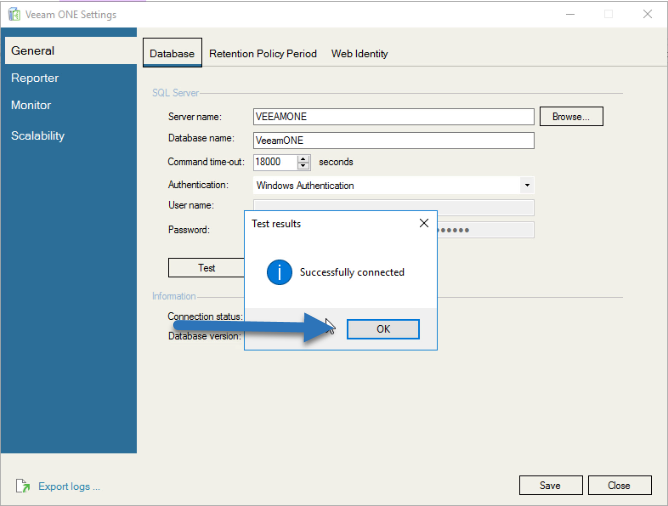Click the 'seconds' unit label
Screen dimensions: 668x506
(x=336, y=162)
